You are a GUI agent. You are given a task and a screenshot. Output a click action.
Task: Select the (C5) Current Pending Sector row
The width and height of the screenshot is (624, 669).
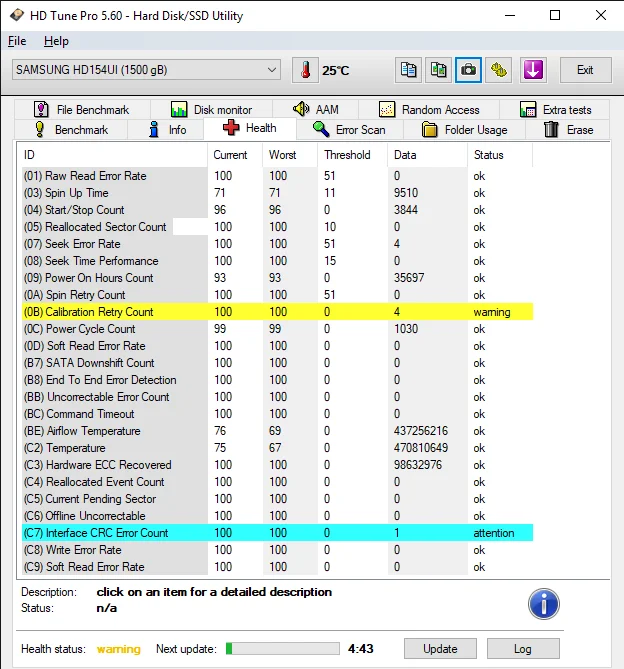pyautogui.click(x=277, y=499)
